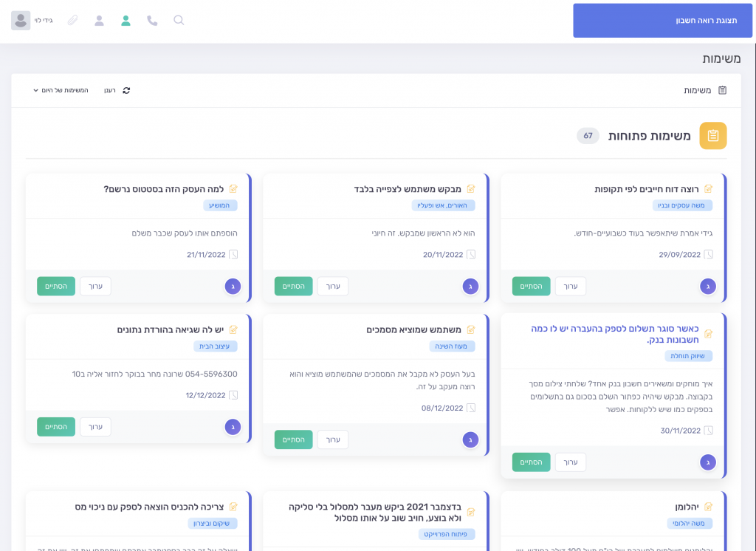The height and width of the screenshot is (551, 756).
Task: Click the 67 open tasks count badge
Action: 588,136
